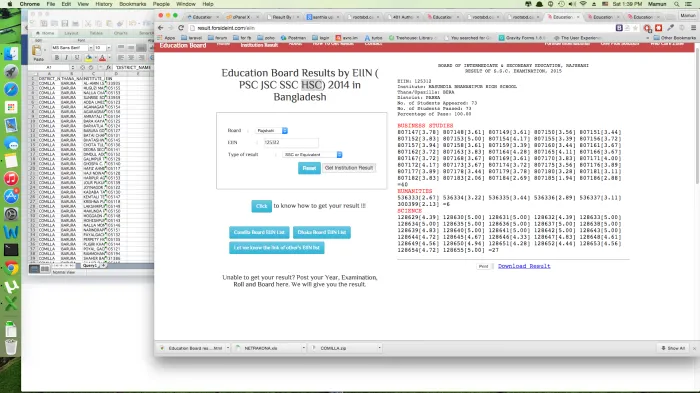This screenshot has width=700, height=393.
Task: Open Notification Center from the menu bar
Action: pyautogui.click(x=689, y=4)
